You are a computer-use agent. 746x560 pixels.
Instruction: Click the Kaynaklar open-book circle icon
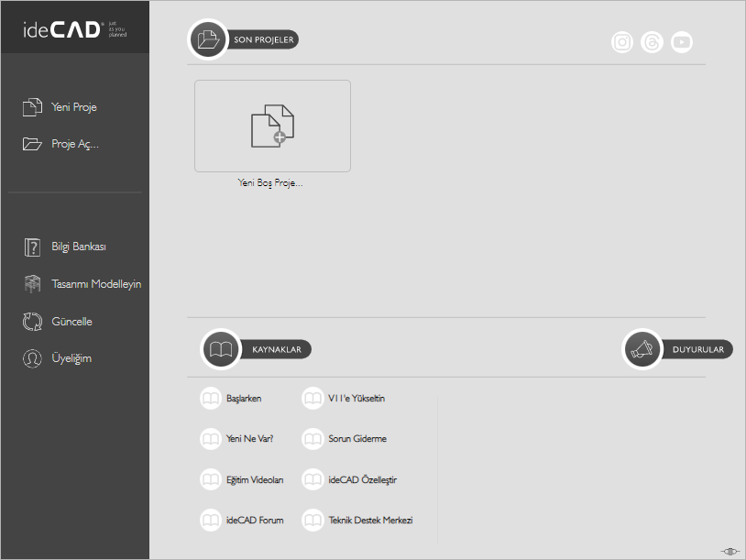(221, 349)
